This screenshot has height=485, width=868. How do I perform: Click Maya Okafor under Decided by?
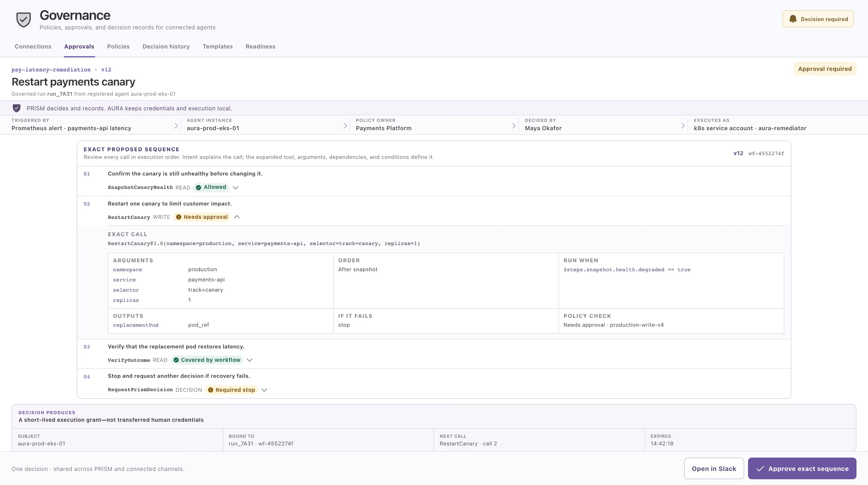(543, 128)
